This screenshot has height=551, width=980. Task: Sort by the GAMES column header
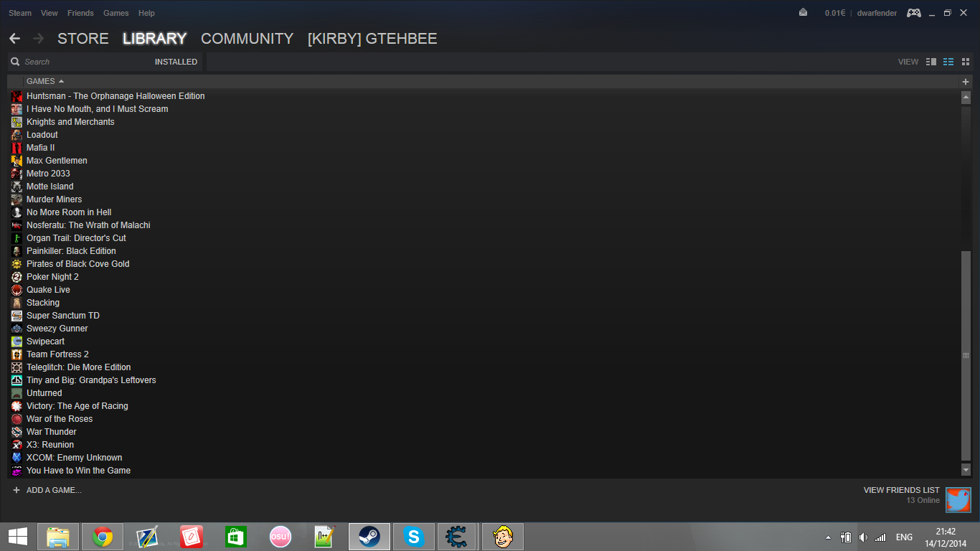pos(45,81)
